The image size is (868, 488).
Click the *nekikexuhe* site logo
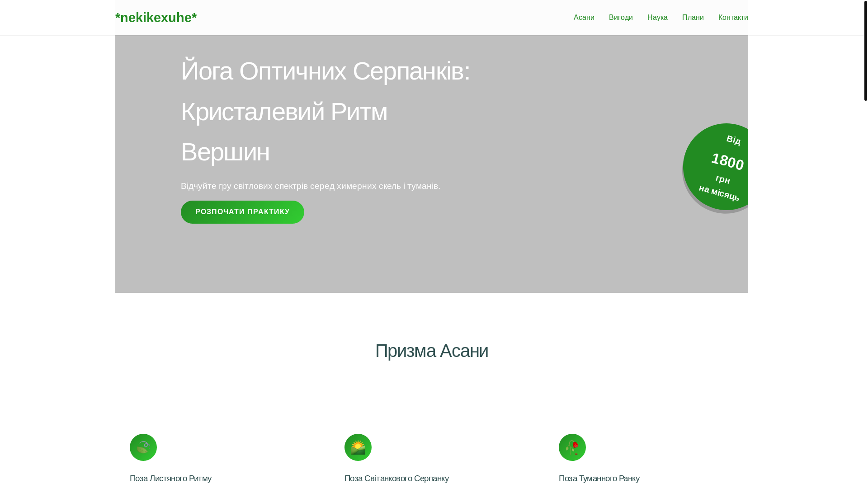click(x=156, y=18)
